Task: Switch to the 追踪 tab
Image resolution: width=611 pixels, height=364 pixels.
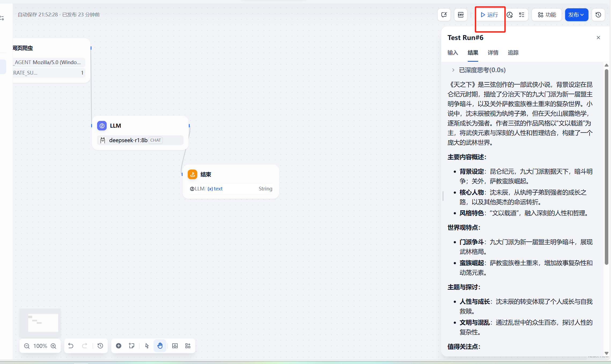Action: 513,53
